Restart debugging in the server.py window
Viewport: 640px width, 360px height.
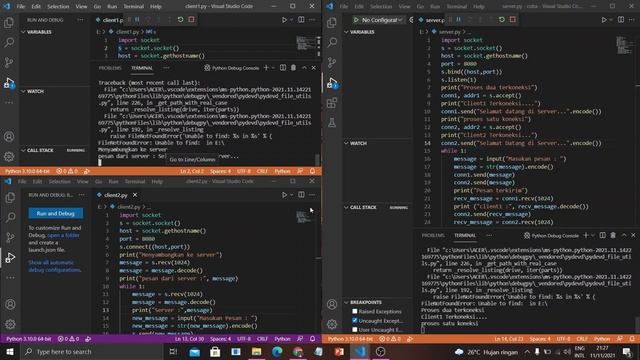click(x=502, y=20)
